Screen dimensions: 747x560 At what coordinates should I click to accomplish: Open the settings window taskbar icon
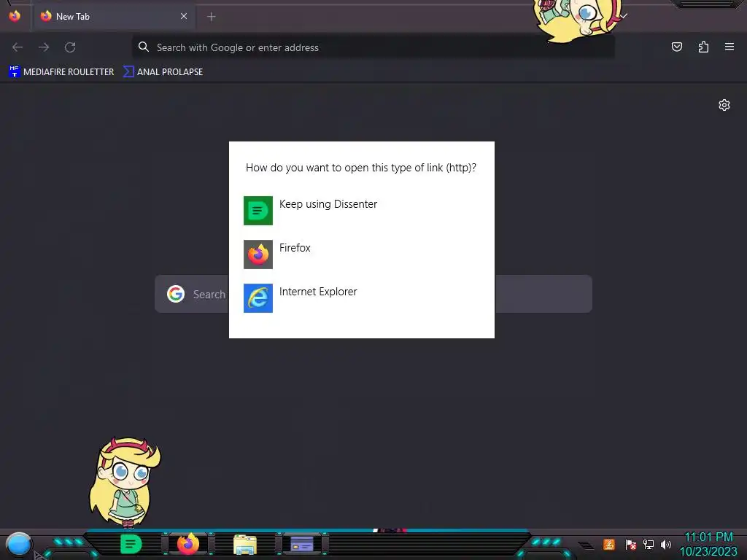coord(302,544)
